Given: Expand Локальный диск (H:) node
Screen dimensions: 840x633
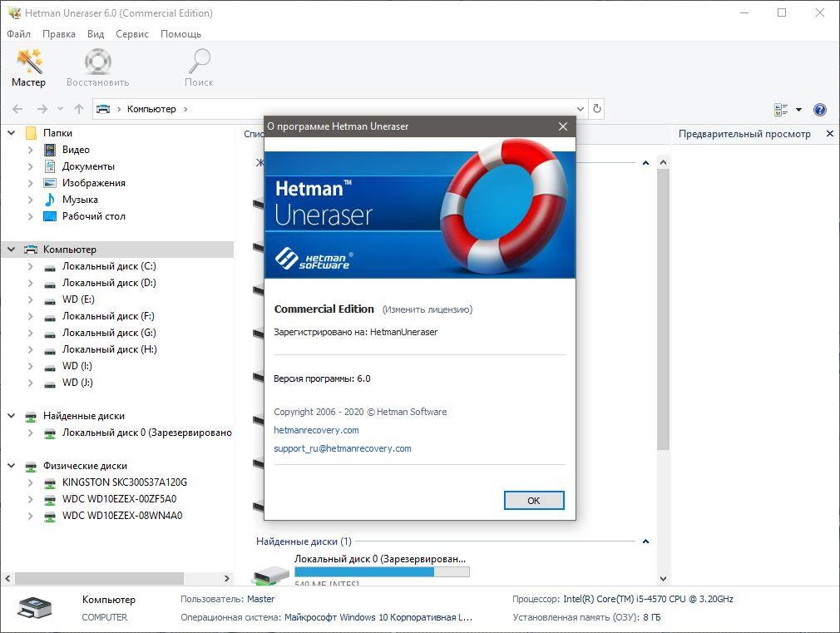Looking at the screenshot, I should pyautogui.click(x=31, y=349).
